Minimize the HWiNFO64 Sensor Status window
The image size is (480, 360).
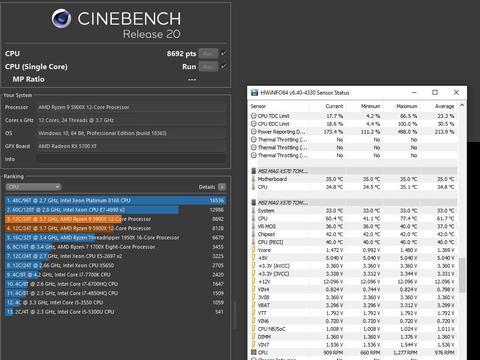(414, 92)
